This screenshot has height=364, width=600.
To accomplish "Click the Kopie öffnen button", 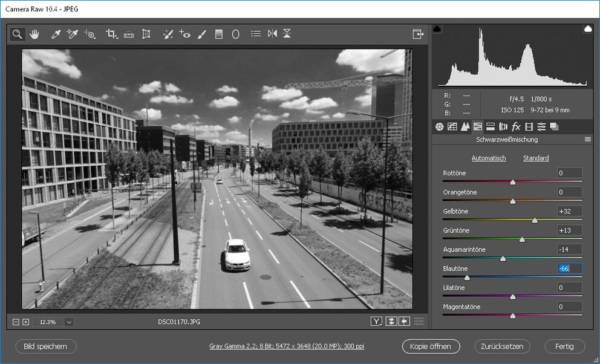I will pos(431,346).
